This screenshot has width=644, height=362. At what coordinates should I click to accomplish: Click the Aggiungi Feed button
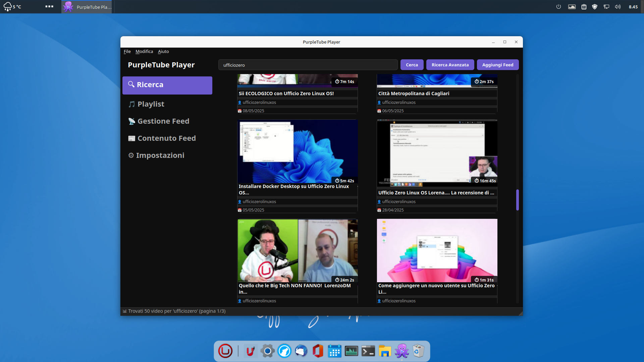(x=497, y=65)
